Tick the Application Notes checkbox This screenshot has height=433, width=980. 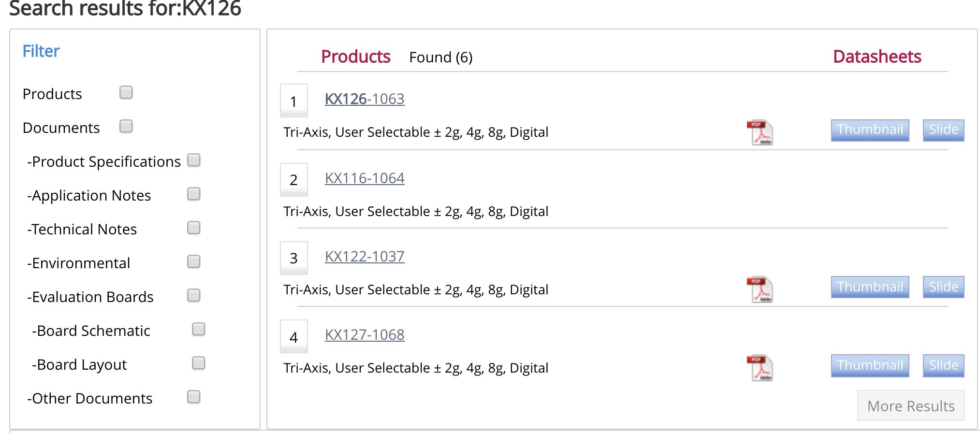coord(194,194)
